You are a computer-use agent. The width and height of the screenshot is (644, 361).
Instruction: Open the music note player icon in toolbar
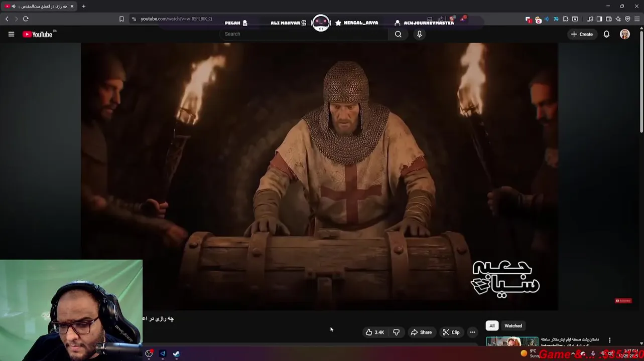click(x=590, y=19)
